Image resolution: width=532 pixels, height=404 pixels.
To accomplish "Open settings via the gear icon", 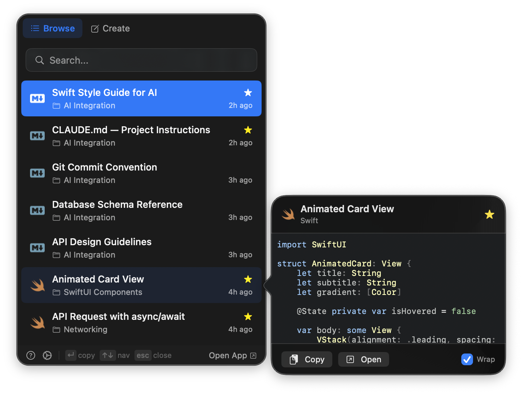I will pos(47,355).
